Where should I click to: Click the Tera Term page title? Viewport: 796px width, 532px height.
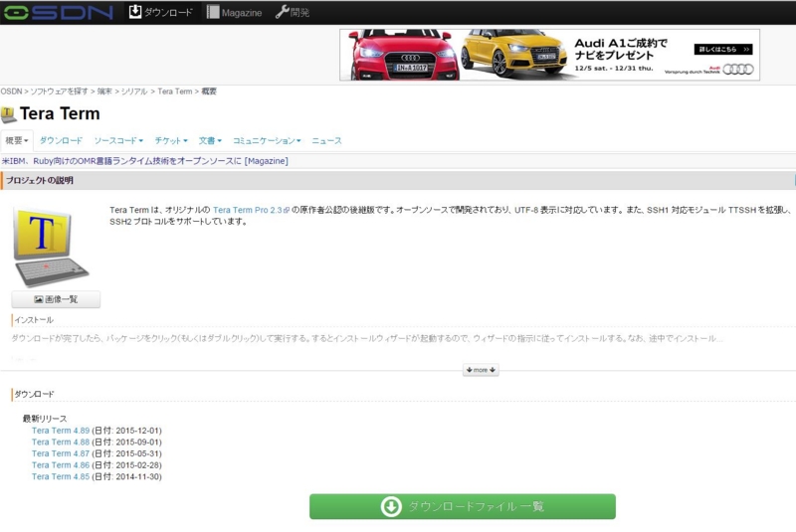click(x=60, y=113)
